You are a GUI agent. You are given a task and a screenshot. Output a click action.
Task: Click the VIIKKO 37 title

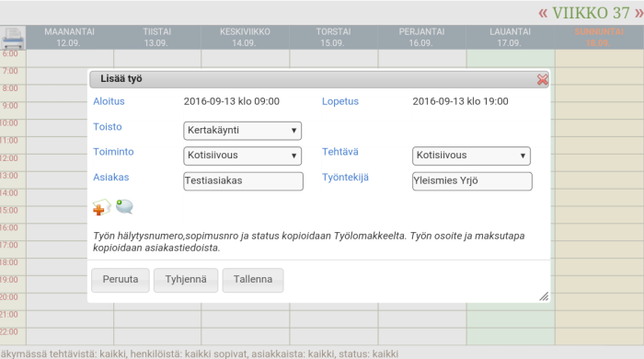coord(591,13)
